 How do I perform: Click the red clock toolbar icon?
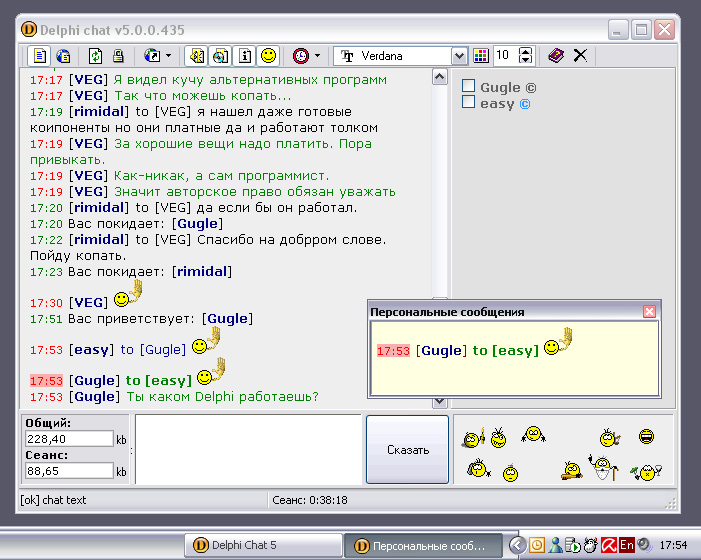point(301,56)
